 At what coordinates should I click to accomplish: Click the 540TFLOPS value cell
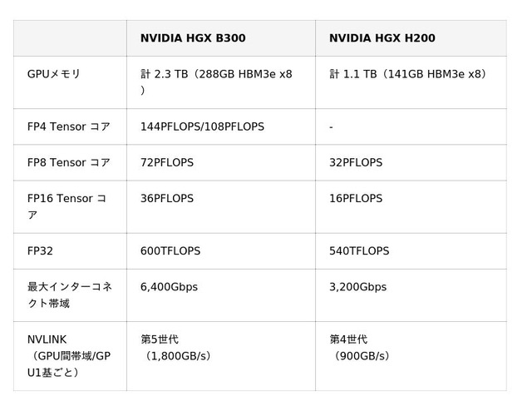(x=359, y=250)
